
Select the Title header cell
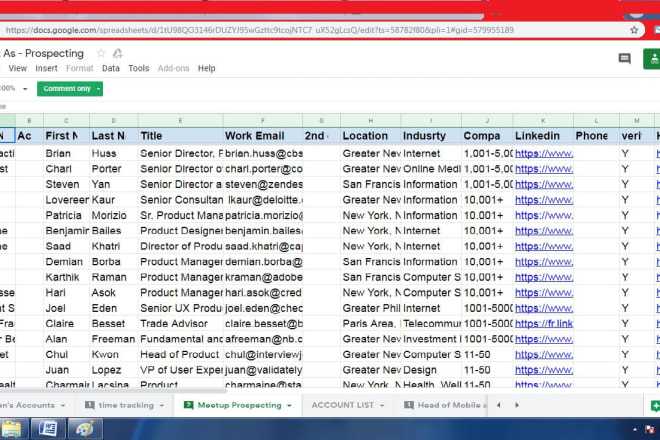point(181,136)
